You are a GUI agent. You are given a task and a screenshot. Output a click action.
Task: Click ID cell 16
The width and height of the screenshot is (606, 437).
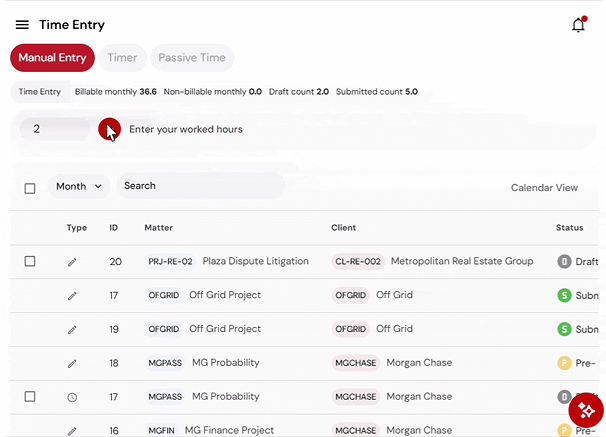tap(114, 430)
